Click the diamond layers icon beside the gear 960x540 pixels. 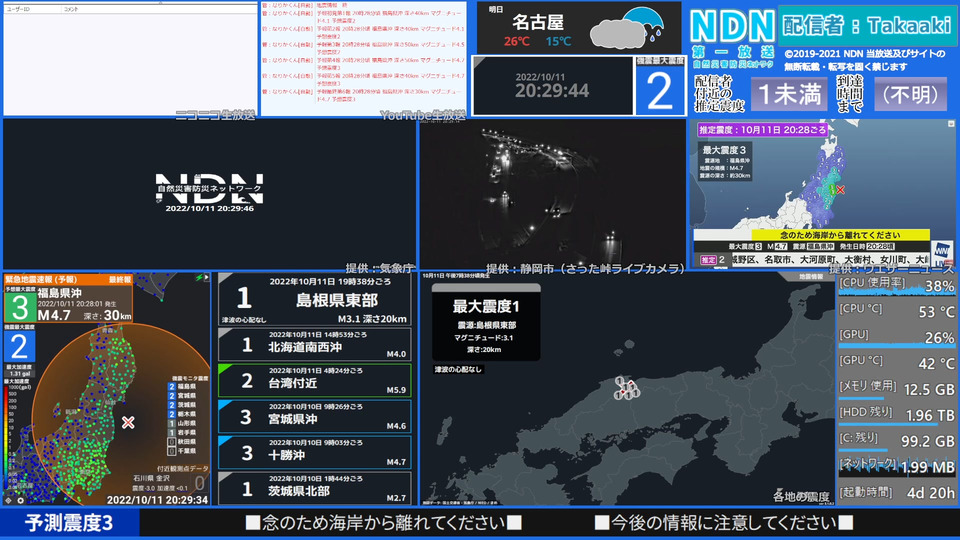(9, 500)
